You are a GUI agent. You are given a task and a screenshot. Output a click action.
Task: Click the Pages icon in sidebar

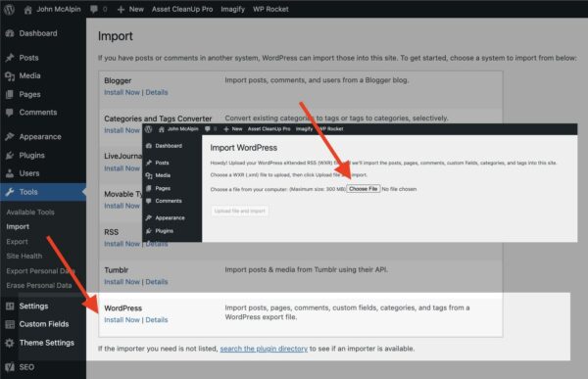pyautogui.click(x=10, y=94)
